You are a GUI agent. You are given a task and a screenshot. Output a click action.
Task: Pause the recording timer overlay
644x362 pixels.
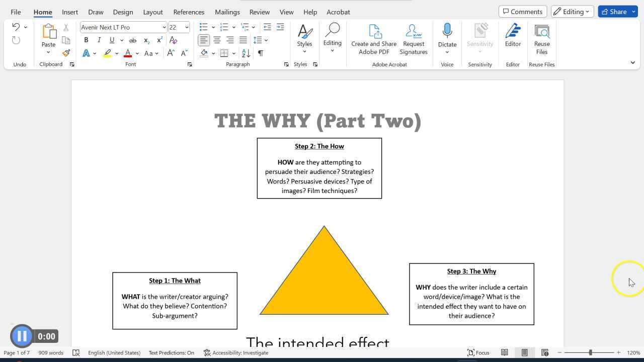[x=22, y=336]
